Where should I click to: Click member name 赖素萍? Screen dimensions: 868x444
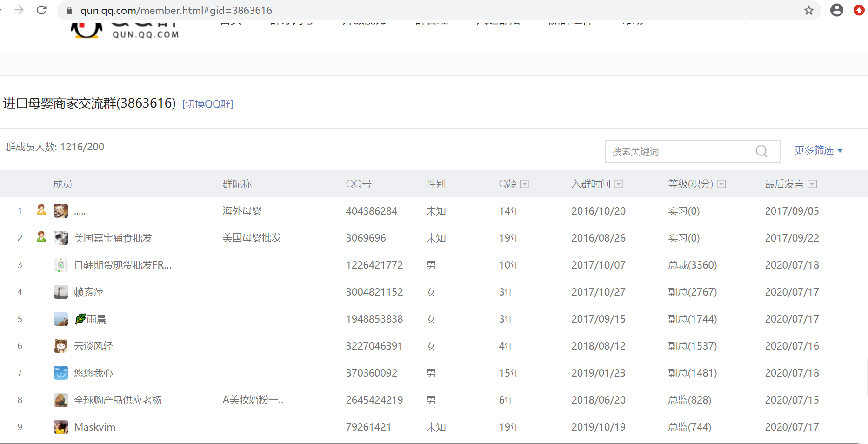(x=88, y=292)
